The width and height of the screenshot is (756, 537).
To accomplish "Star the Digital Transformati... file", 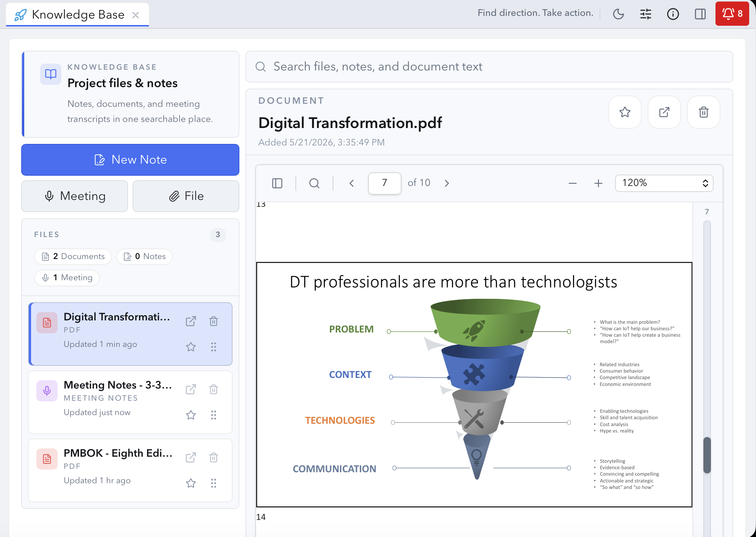I will point(191,347).
